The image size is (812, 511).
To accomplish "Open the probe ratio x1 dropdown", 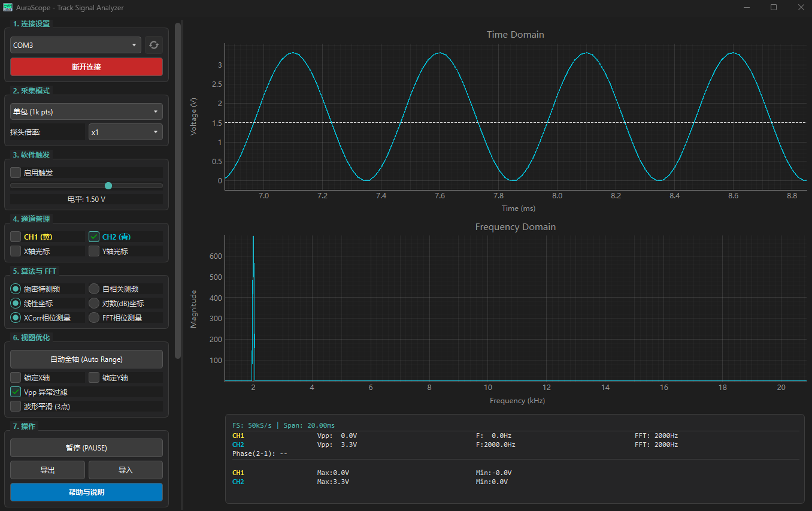I will tap(126, 132).
